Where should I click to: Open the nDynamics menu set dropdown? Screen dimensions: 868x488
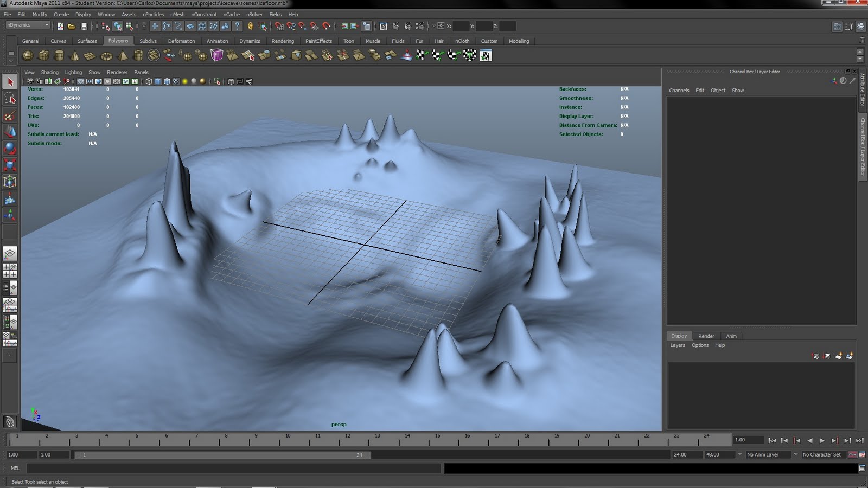click(x=28, y=25)
